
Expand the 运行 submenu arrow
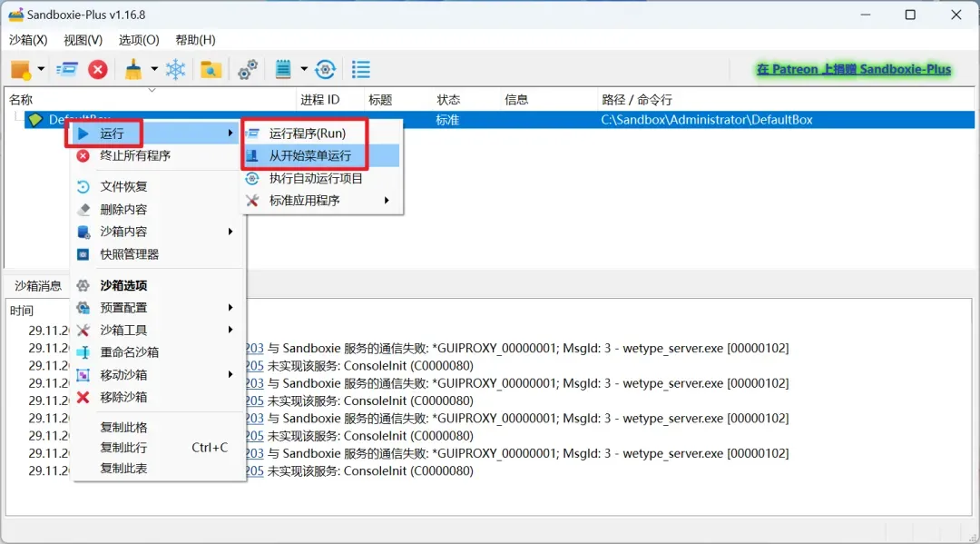coord(230,134)
